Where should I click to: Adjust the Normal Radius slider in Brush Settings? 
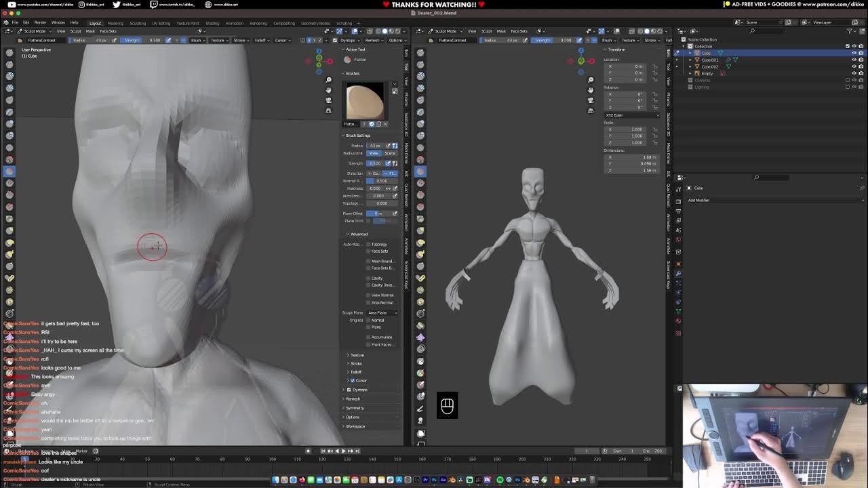pos(382,181)
